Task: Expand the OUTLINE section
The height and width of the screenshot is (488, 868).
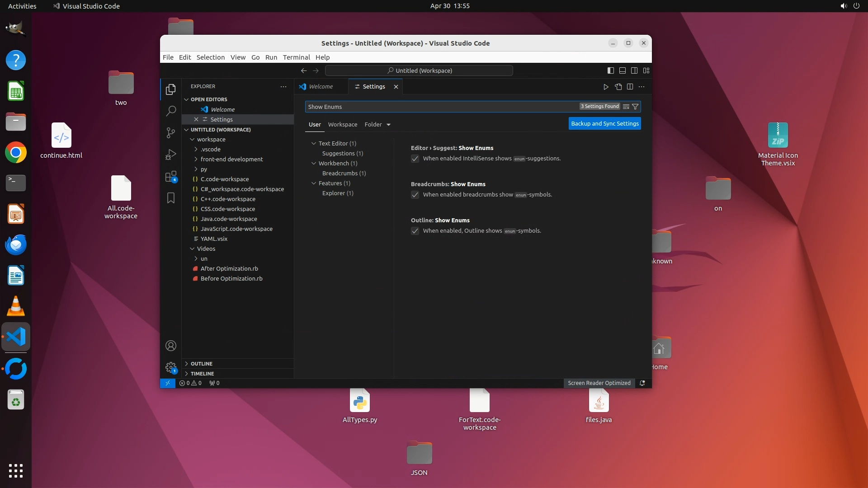Action: click(x=201, y=364)
